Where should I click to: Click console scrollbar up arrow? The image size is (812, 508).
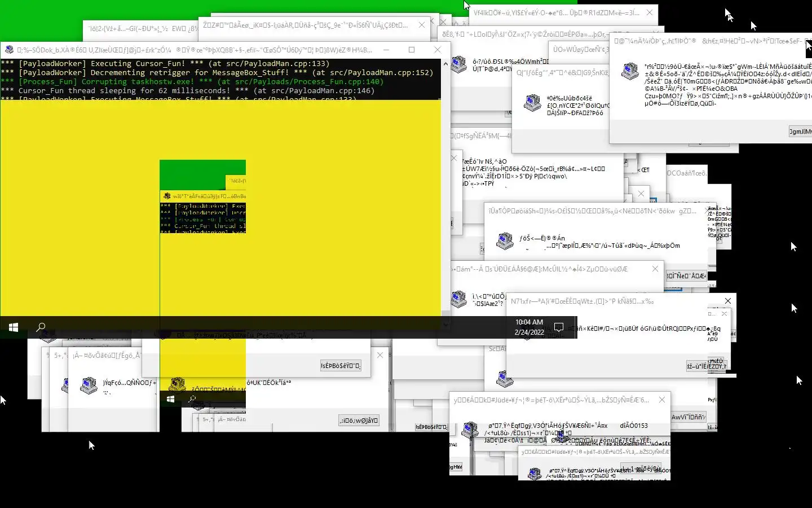click(445, 64)
